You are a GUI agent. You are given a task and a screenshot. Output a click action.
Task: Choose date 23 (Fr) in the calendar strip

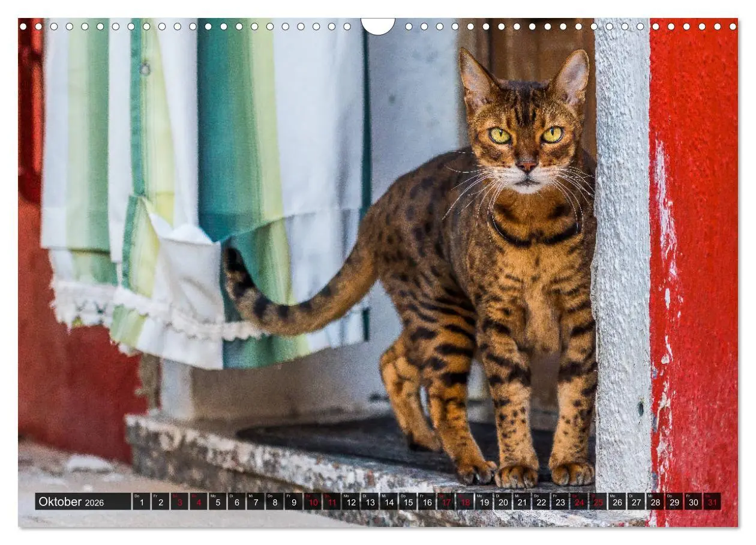click(x=560, y=502)
